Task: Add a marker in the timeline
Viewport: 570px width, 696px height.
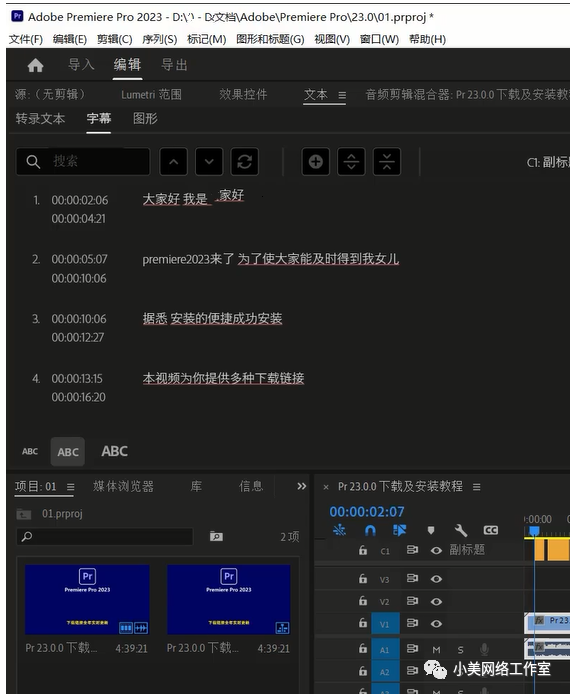Action: (x=431, y=530)
